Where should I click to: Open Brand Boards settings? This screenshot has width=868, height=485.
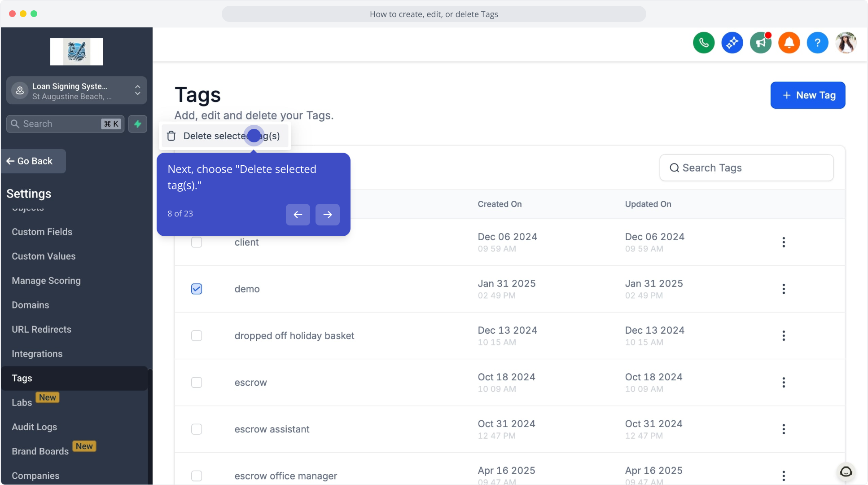(x=40, y=451)
